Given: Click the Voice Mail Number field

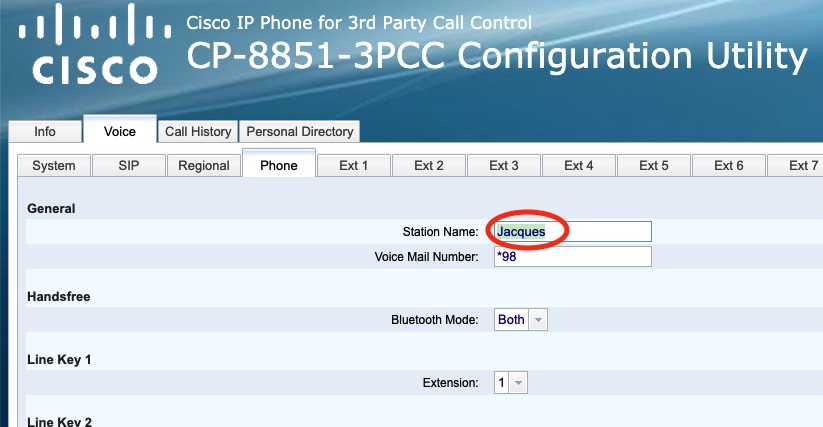Looking at the screenshot, I should point(573,257).
